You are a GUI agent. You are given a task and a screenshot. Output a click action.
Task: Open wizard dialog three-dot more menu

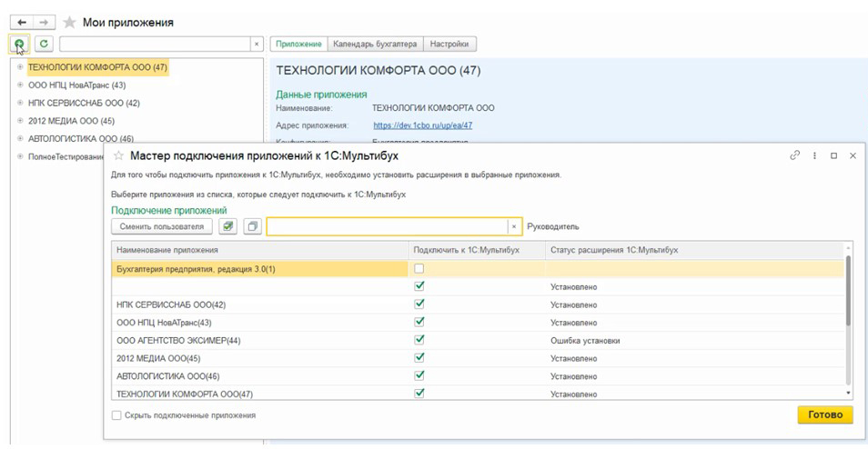coord(814,155)
